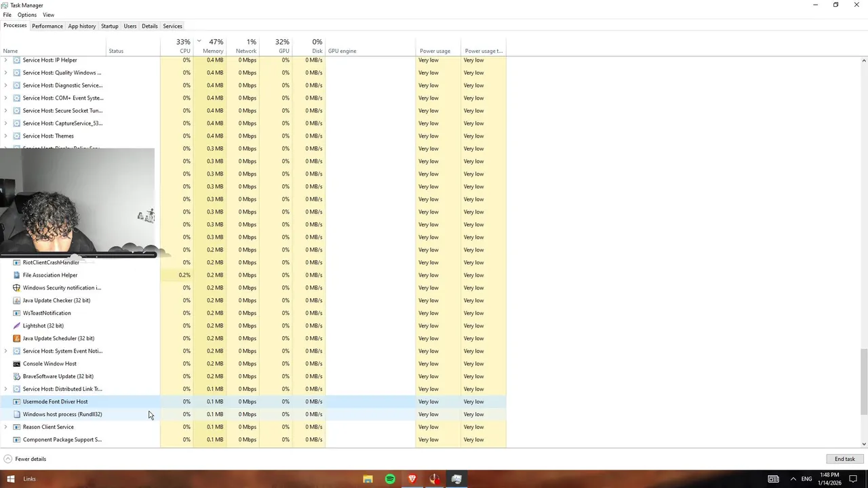This screenshot has width=868, height=488.
Task: Expand the Service Host: Quality Windows row
Action: (x=6, y=73)
